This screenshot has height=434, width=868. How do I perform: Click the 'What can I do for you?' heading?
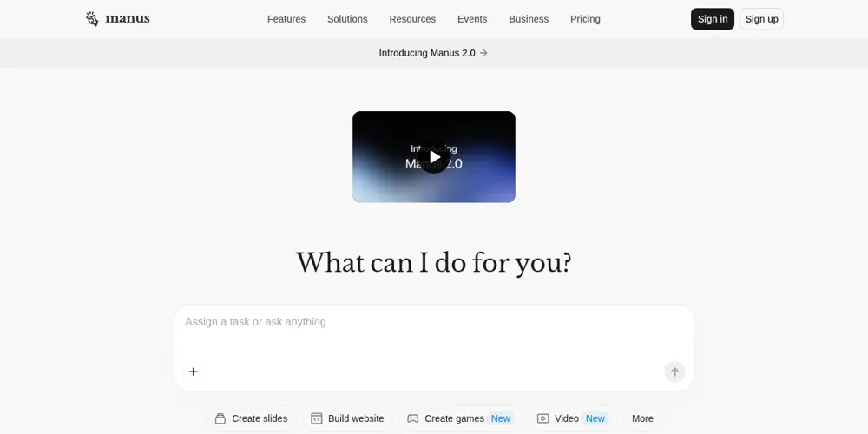point(433,263)
